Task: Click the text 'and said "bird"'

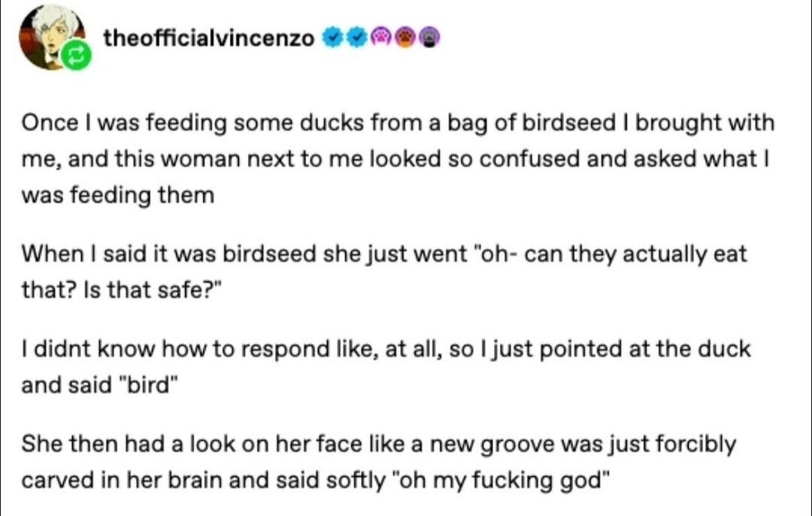Action: coord(100,385)
